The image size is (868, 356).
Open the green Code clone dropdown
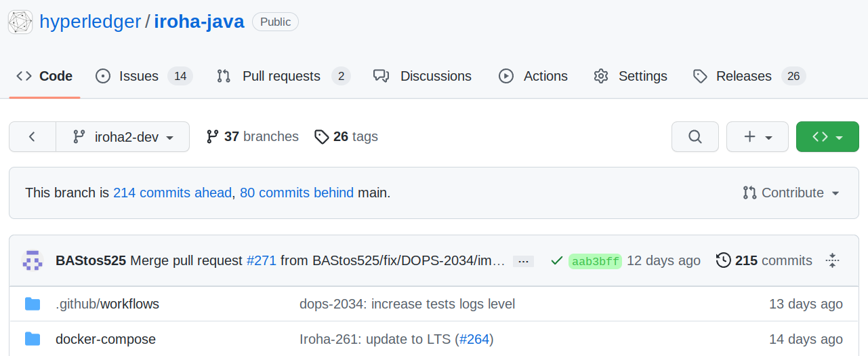click(x=827, y=136)
